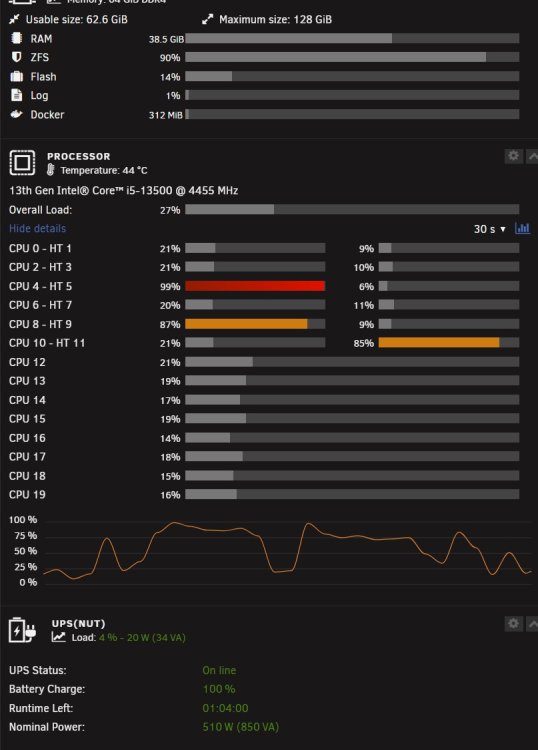Click '100 %' battery charge value
This screenshot has height=750, width=538.
pyautogui.click(x=219, y=689)
